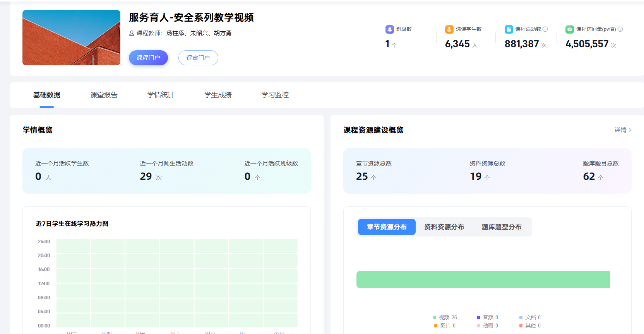Image resolution: width=644 pixels, height=334 pixels.
Task: Click info icon beside 课程活动数
Action: (545, 29)
